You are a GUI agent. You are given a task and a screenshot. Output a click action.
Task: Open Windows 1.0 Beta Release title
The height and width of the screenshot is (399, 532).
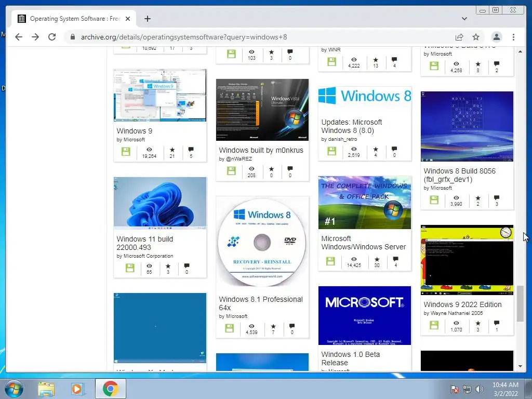351,358
